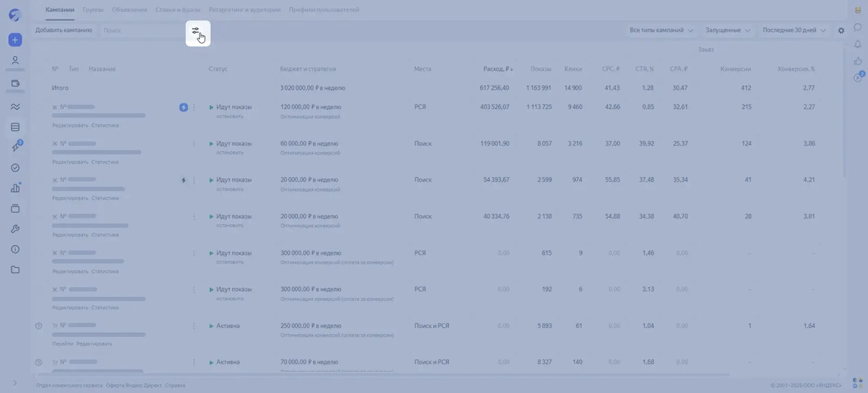
Task: Open the wrench tools sidebar icon
Action: tap(15, 229)
